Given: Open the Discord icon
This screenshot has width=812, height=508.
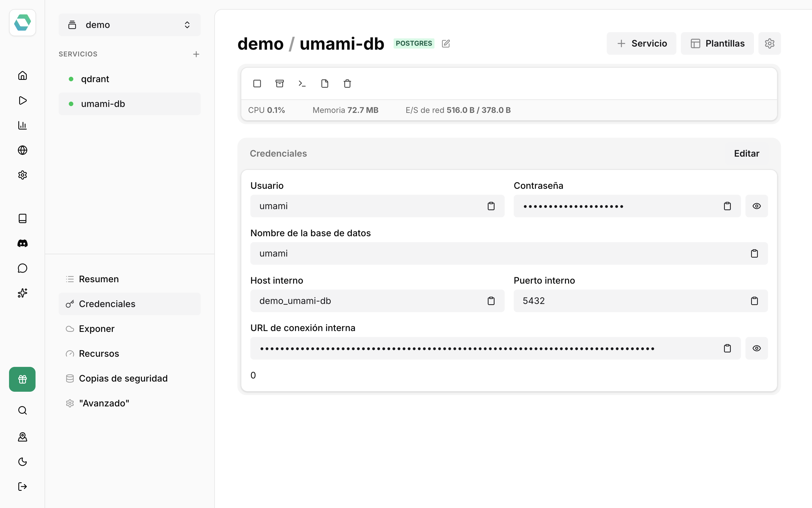Looking at the screenshot, I should [23, 243].
